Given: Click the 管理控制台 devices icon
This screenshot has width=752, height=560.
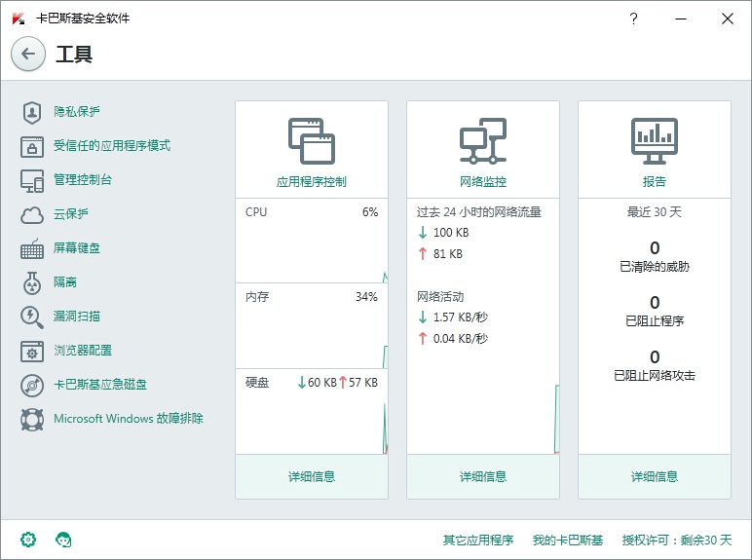Looking at the screenshot, I should click(x=31, y=181).
